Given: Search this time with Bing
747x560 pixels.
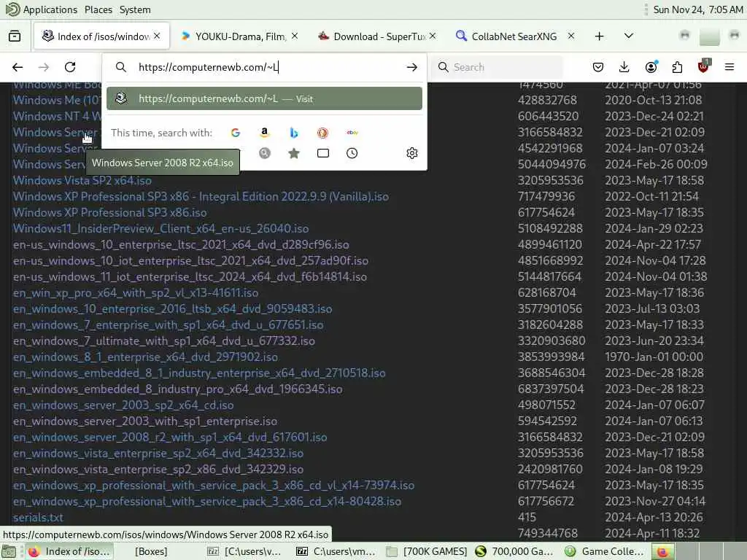Looking at the screenshot, I should click(x=294, y=133).
